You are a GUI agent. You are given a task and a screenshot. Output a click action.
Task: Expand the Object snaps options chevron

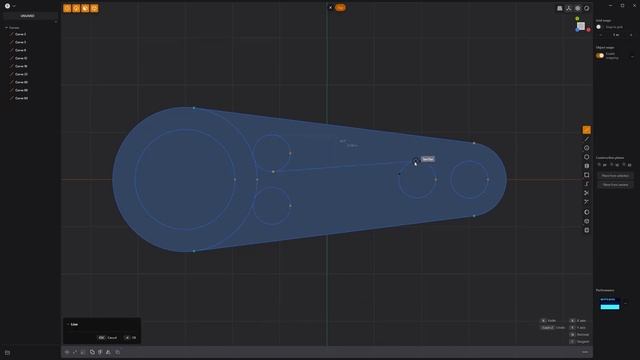[632, 56]
